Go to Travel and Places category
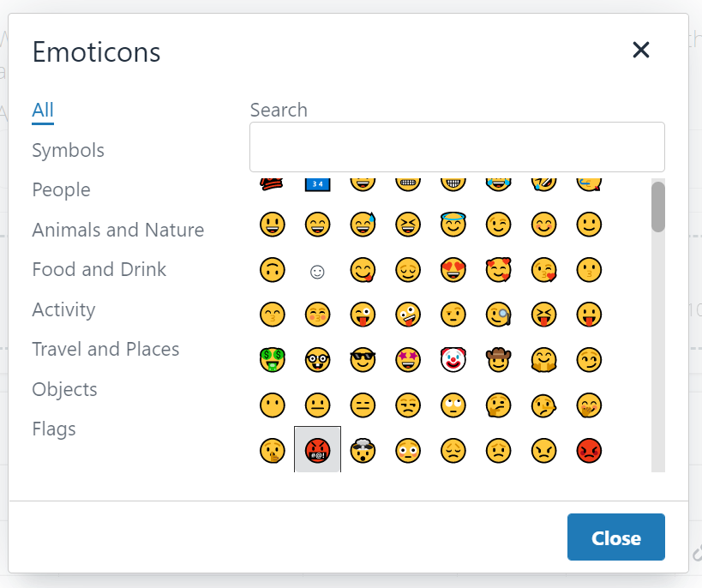The image size is (702, 588). [x=105, y=349]
